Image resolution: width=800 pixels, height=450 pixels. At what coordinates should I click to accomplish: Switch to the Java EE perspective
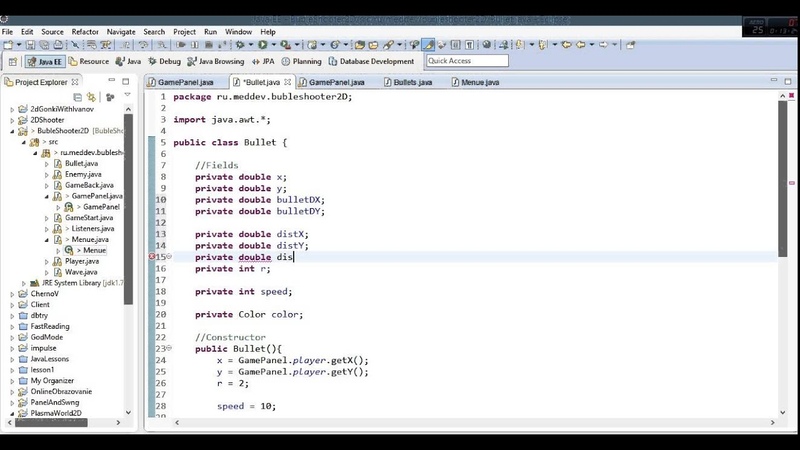click(x=45, y=62)
